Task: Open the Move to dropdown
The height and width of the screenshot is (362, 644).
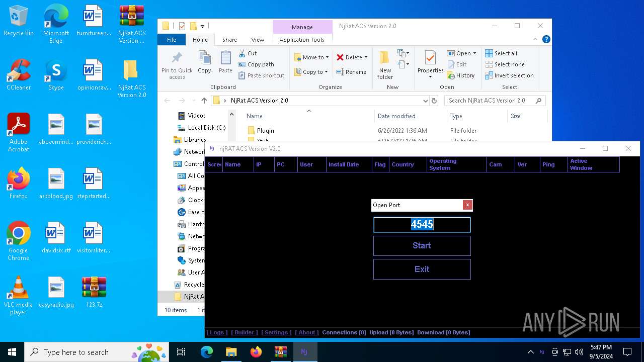Action: click(x=311, y=57)
